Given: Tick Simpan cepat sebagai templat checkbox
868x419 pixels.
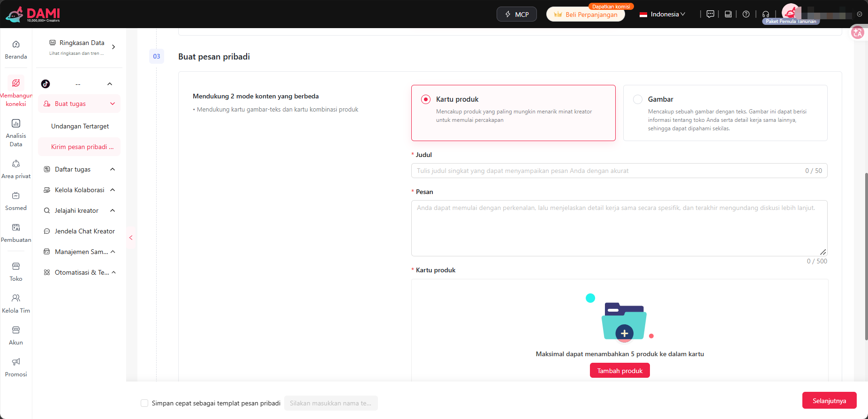Looking at the screenshot, I should point(144,403).
